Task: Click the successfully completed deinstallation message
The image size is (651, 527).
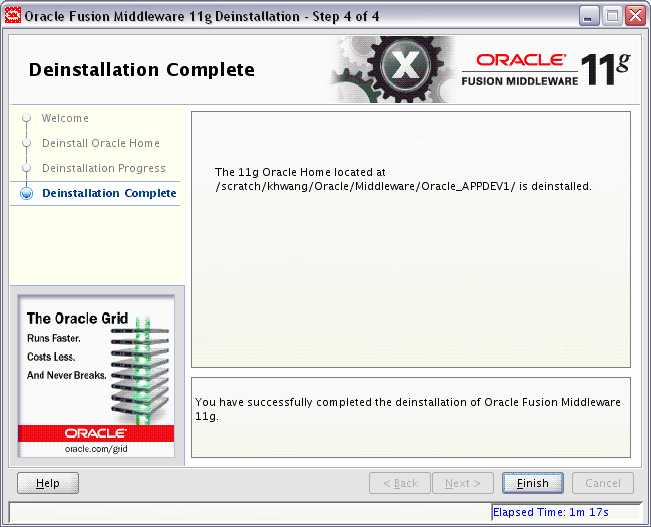Action: pos(408,409)
